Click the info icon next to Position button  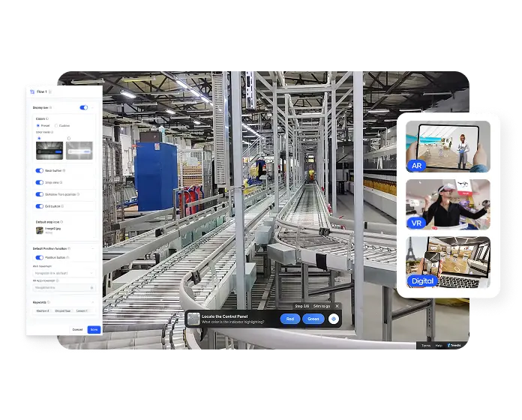coord(67,257)
